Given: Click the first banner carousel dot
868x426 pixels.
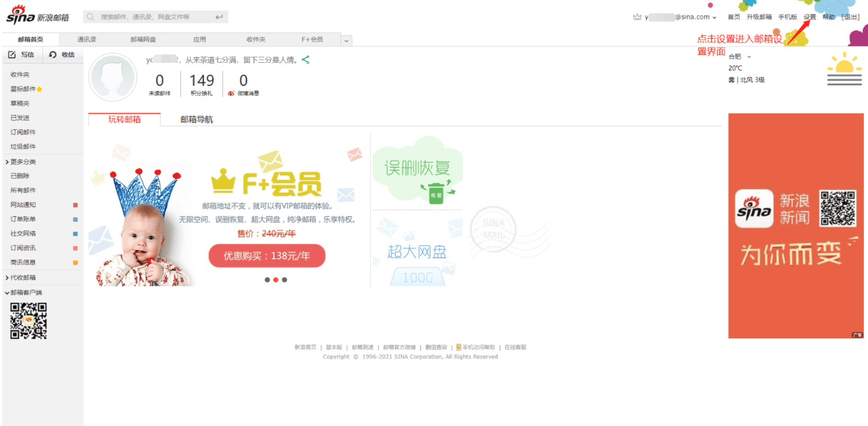Looking at the screenshot, I should pos(267,280).
